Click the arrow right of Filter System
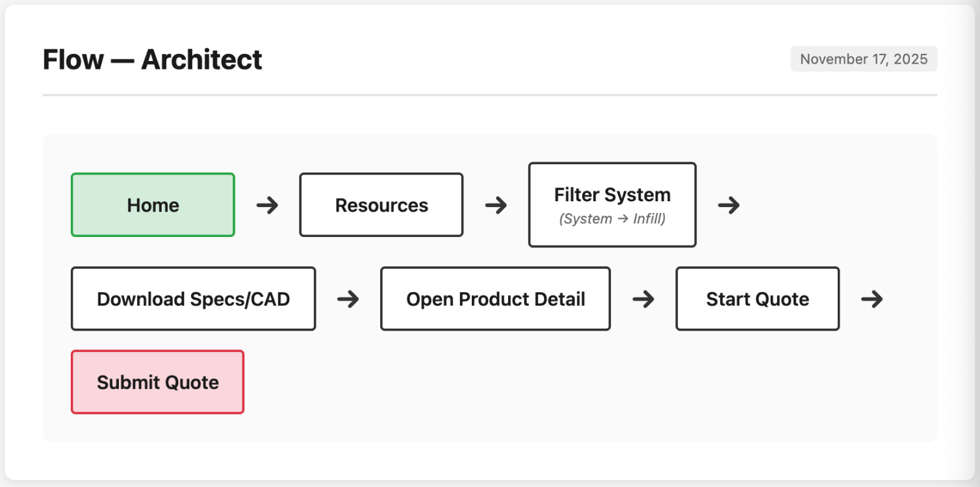The image size is (980, 487). (729, 205)
